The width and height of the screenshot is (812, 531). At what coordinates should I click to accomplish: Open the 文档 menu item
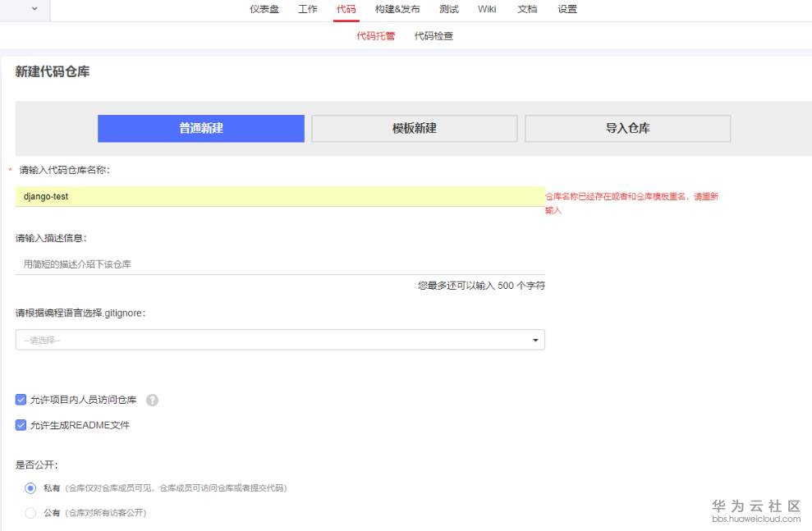pos(527,9)
